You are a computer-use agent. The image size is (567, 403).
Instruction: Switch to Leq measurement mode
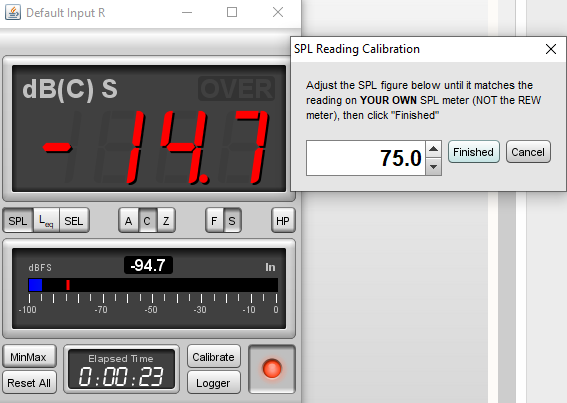pyautogui.click(x=46, y=220)
